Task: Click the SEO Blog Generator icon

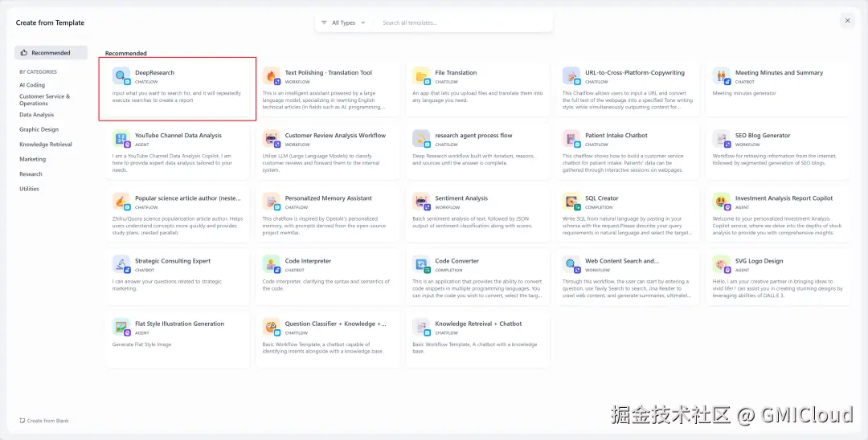Action: coord(721,138)
